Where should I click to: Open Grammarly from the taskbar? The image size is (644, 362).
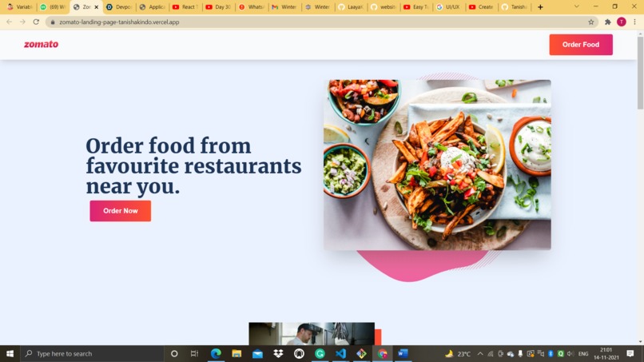point(320,353)
